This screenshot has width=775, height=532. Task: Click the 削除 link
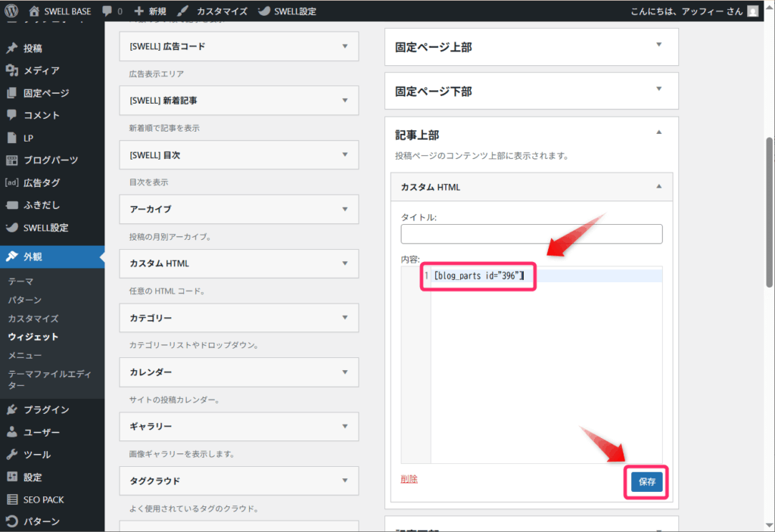click(409, 479)
